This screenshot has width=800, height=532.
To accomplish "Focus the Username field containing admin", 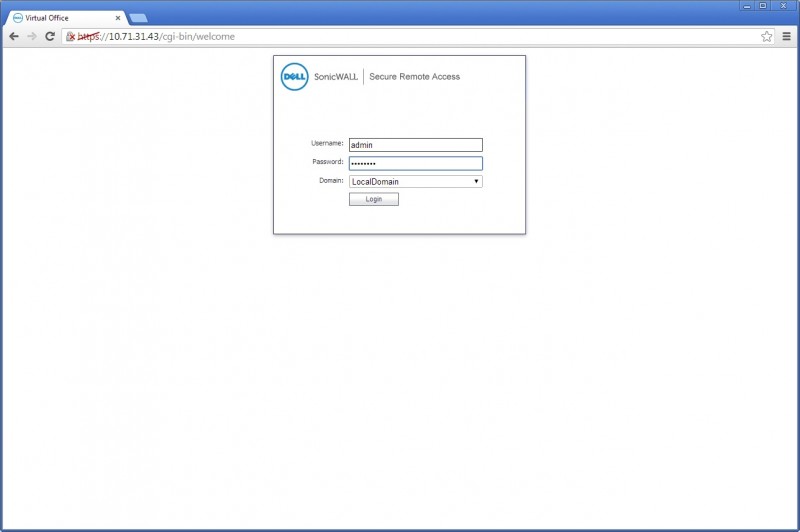I will [x=415, y=145].
